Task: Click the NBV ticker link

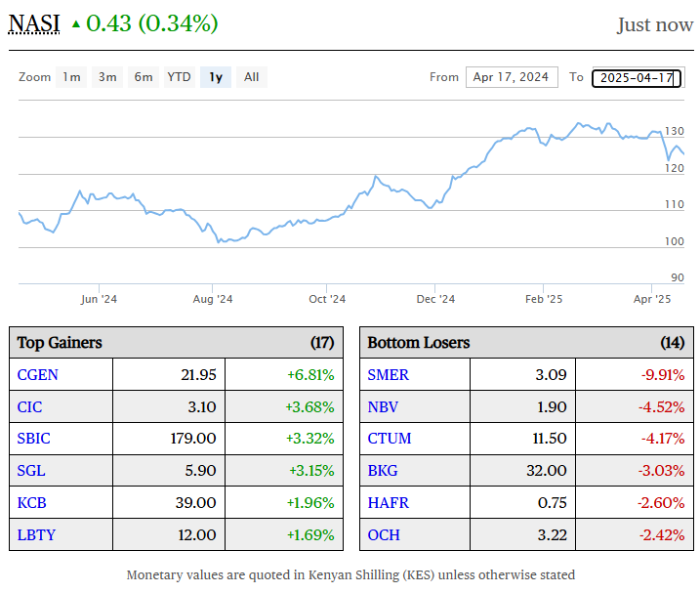Action: tap(383, 406)
